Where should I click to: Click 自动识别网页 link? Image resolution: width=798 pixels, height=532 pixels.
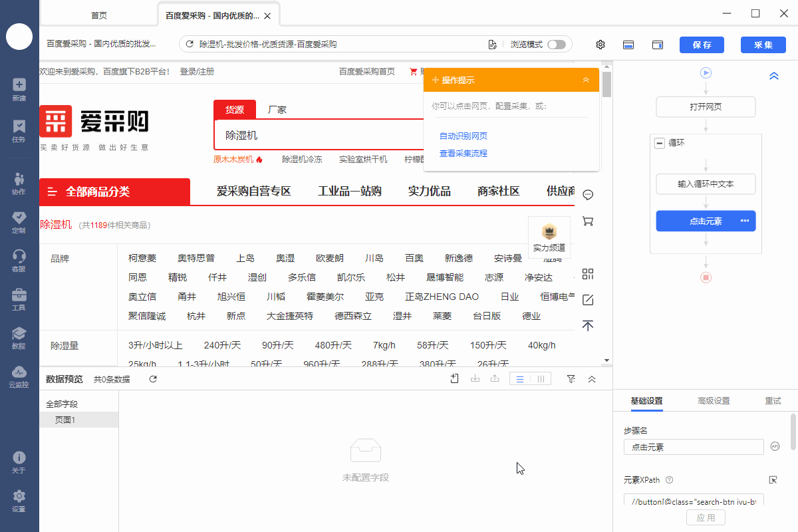[x=464, y=136]
